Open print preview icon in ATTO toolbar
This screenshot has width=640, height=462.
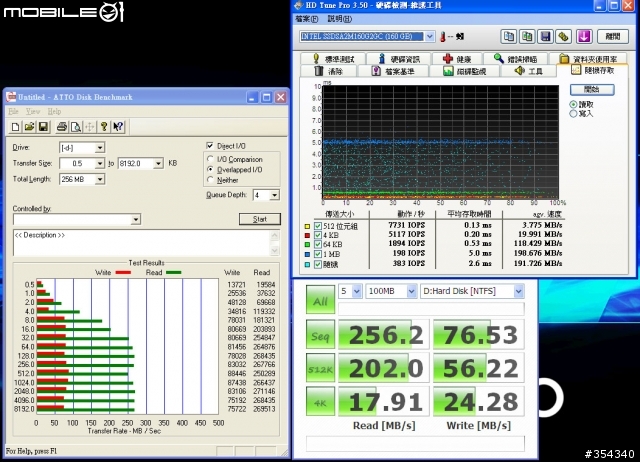76,127
